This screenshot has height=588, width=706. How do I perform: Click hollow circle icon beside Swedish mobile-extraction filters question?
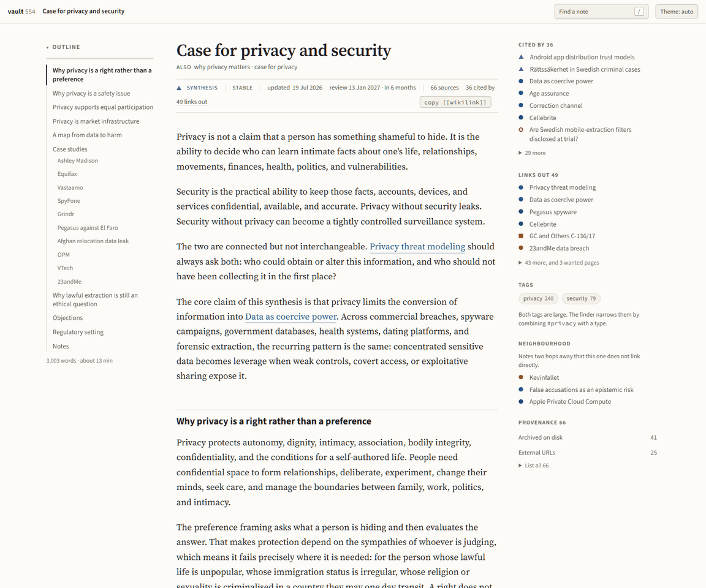521,130
